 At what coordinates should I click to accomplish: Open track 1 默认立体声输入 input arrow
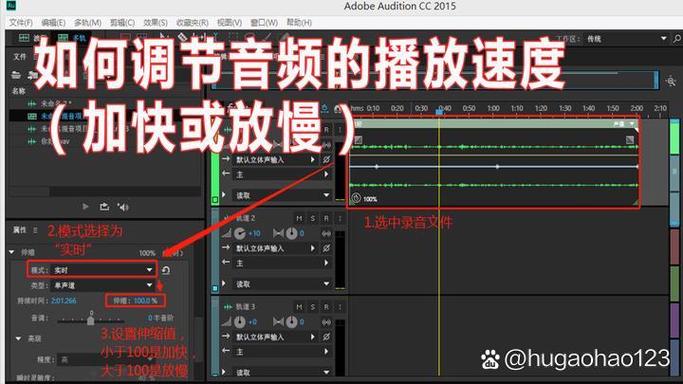point(312,160)
